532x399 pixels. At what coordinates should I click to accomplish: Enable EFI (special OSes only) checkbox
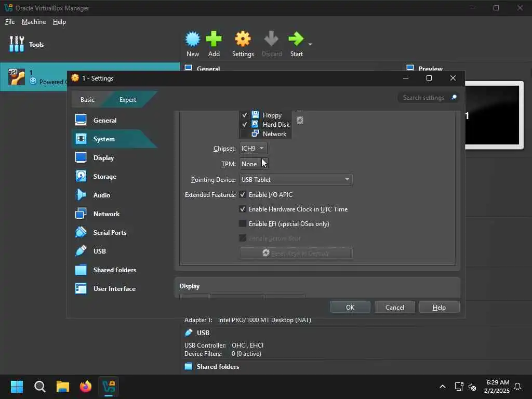[242, 223]
